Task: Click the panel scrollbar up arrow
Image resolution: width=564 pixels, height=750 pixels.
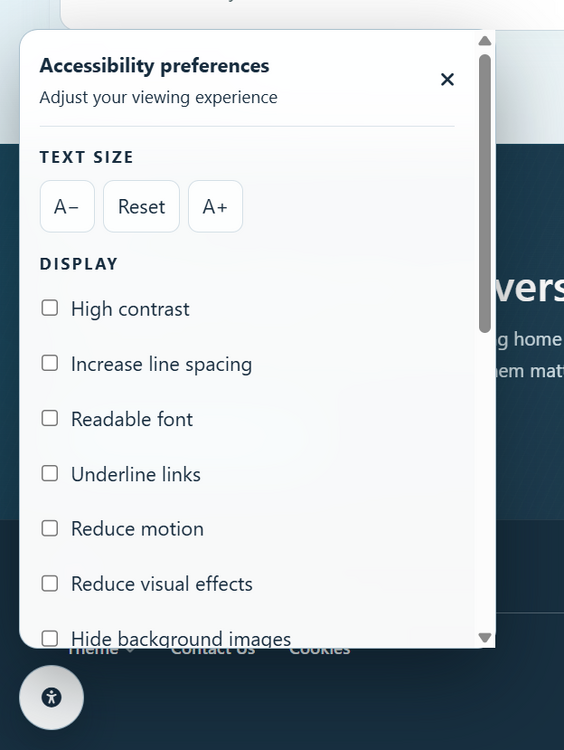Action: click(x=485, y=41)
